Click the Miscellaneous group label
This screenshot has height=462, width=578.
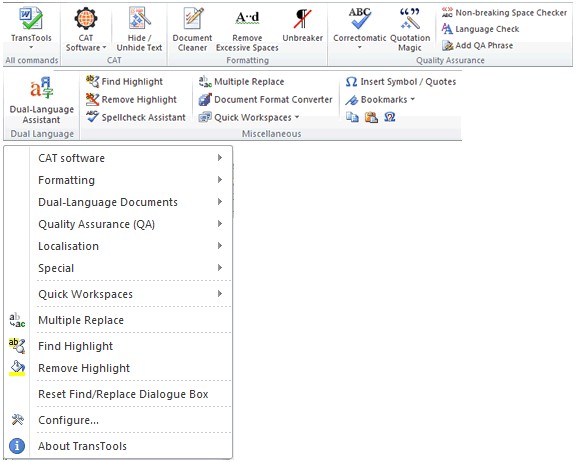[271, 133]
